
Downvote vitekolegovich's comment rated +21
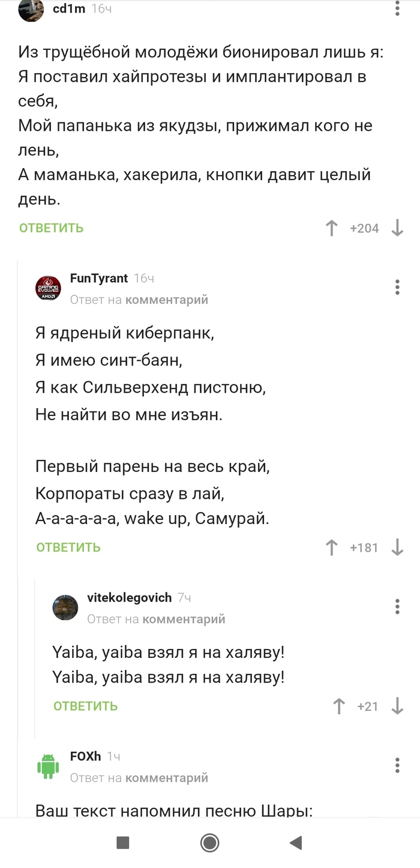(x=397, y=707)
